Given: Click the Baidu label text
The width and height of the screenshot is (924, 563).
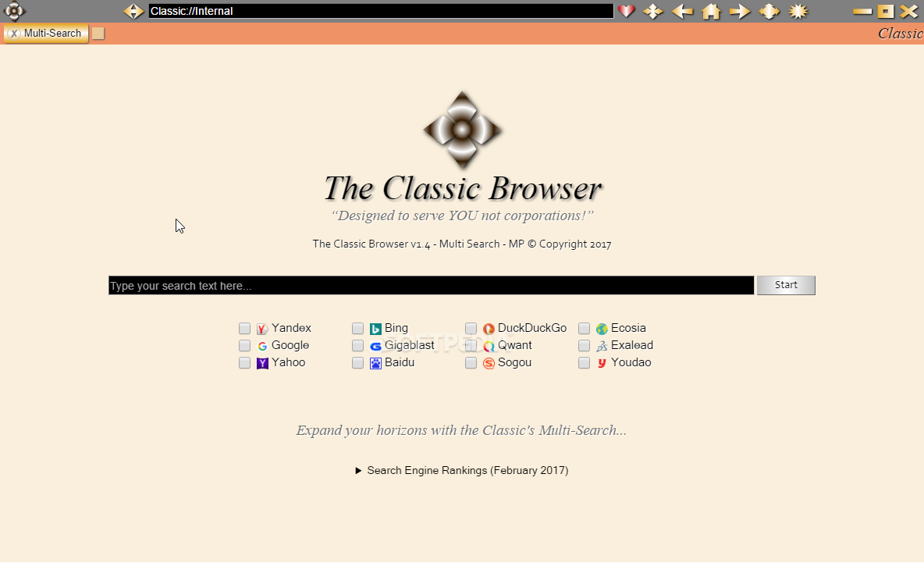Looking at the screenshot, I should point(400,362).
